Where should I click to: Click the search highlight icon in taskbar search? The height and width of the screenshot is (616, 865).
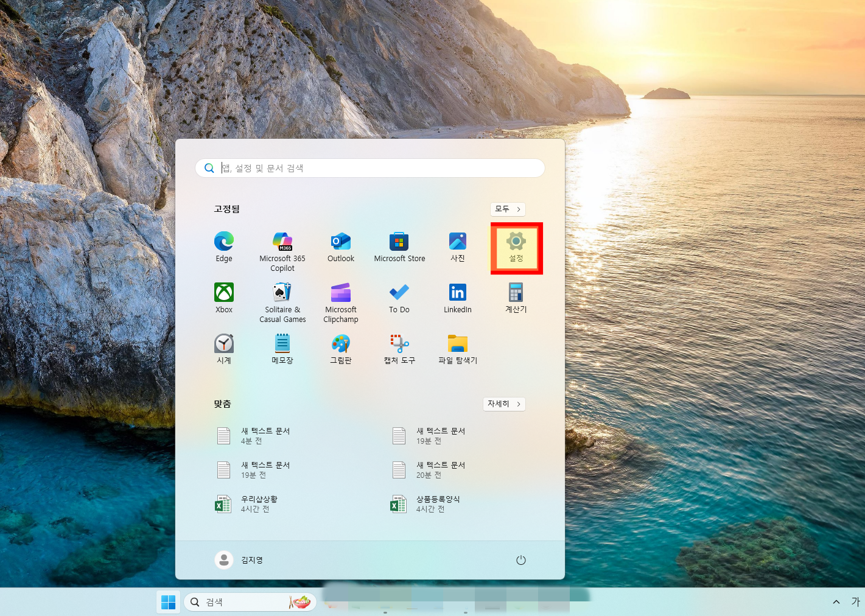(300, 602)
